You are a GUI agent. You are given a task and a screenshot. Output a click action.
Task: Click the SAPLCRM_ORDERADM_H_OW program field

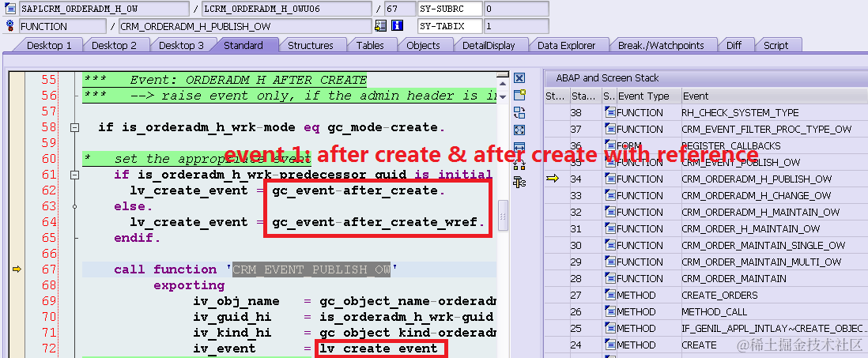pyautogui.click(x=104, y=9)
